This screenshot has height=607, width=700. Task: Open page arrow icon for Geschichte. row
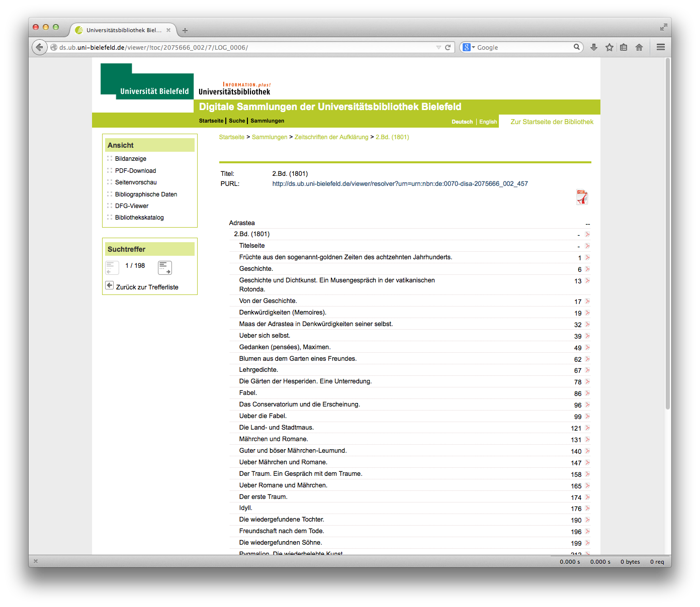point(587,269)
